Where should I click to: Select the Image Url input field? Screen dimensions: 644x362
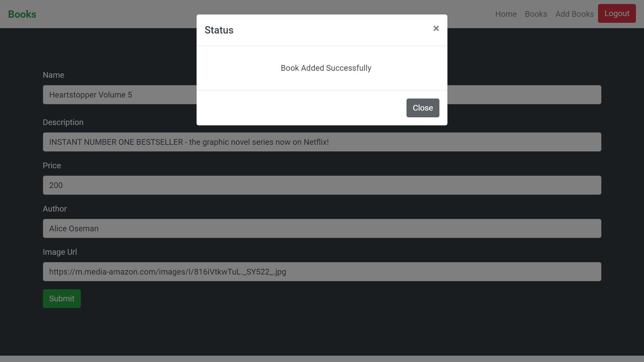322,272
